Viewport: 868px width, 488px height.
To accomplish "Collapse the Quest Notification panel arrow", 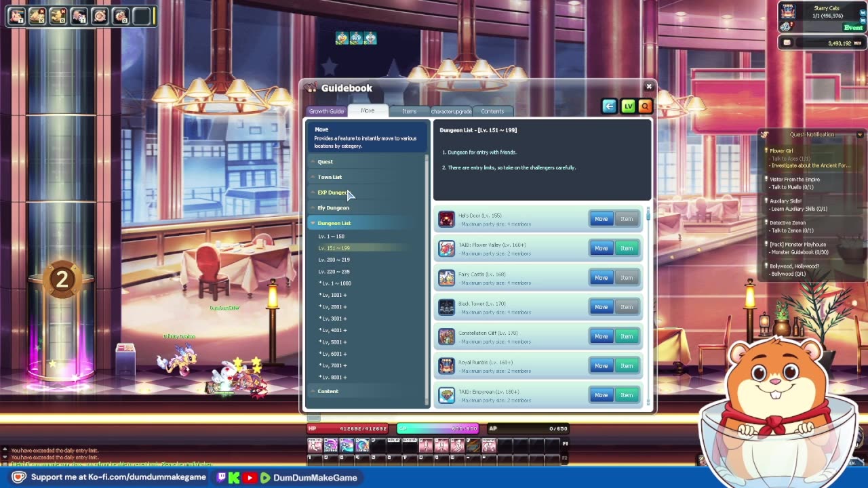I will [860, 134].
